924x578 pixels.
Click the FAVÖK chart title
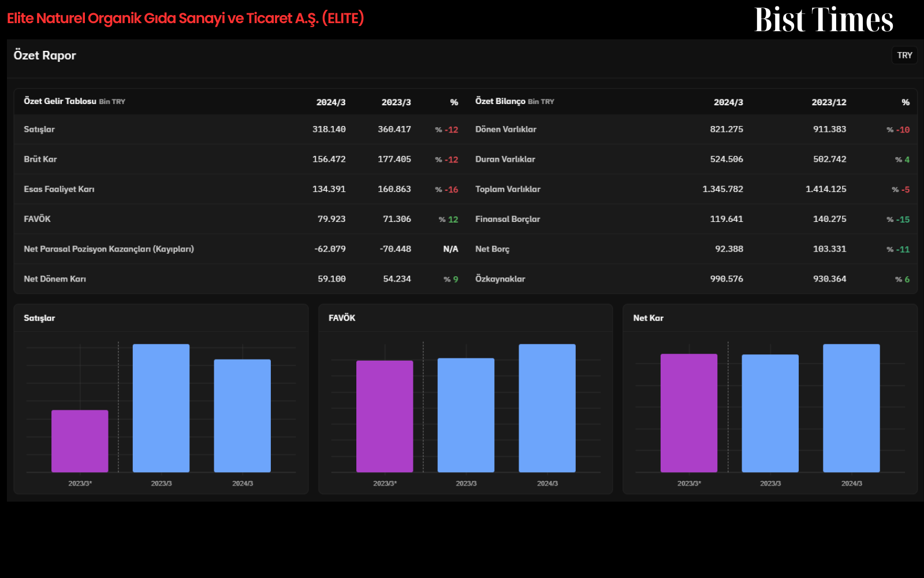pyautogui.click(x=342, y=318)
